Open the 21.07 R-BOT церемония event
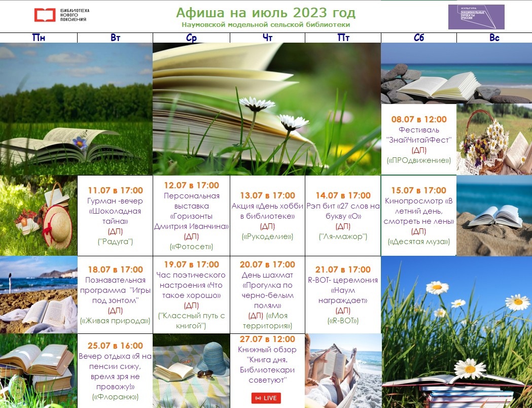The width and height of the screenshot is (532, 408). click(343, 295)
